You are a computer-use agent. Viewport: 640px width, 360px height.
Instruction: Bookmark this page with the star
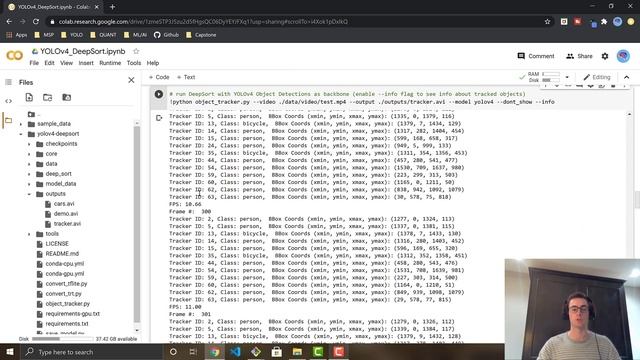tap(547, 22)
